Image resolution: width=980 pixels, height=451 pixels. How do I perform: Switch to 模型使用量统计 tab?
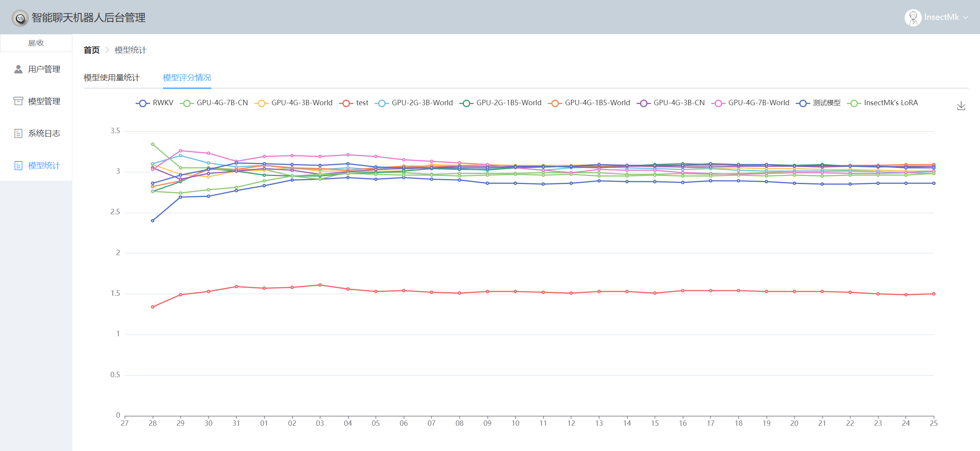click(112, 78)
